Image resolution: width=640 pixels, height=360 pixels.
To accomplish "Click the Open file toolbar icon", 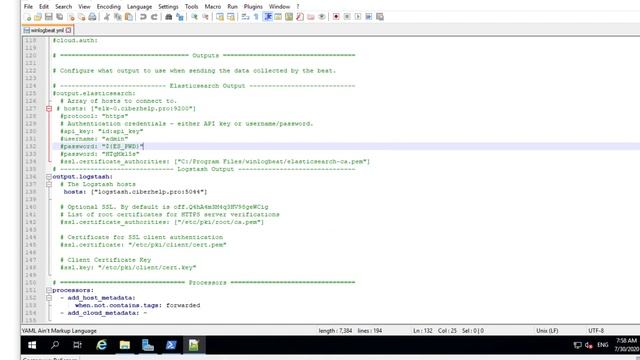I will [38, 17].
